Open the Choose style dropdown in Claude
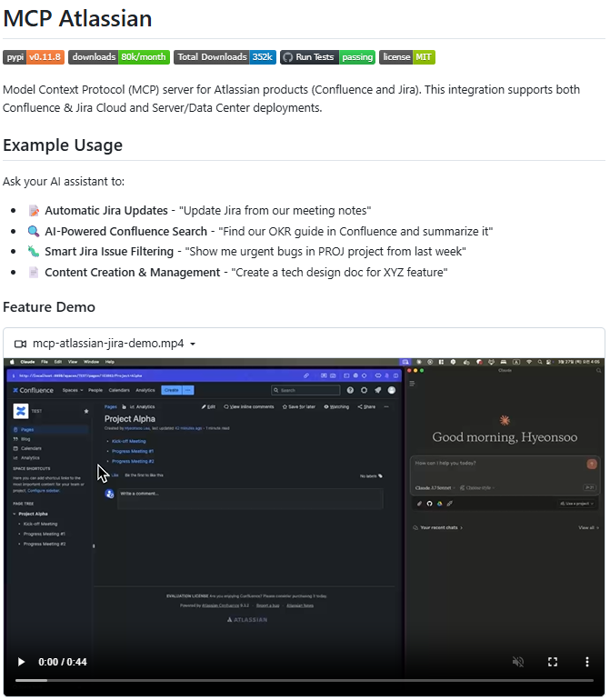Viewport: 610px width, 700px height. pos(477,487)
